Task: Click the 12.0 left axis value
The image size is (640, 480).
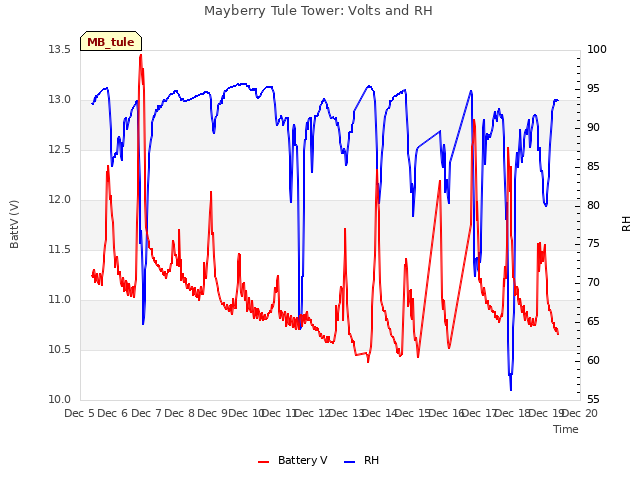Action: (x=59, y=200)
